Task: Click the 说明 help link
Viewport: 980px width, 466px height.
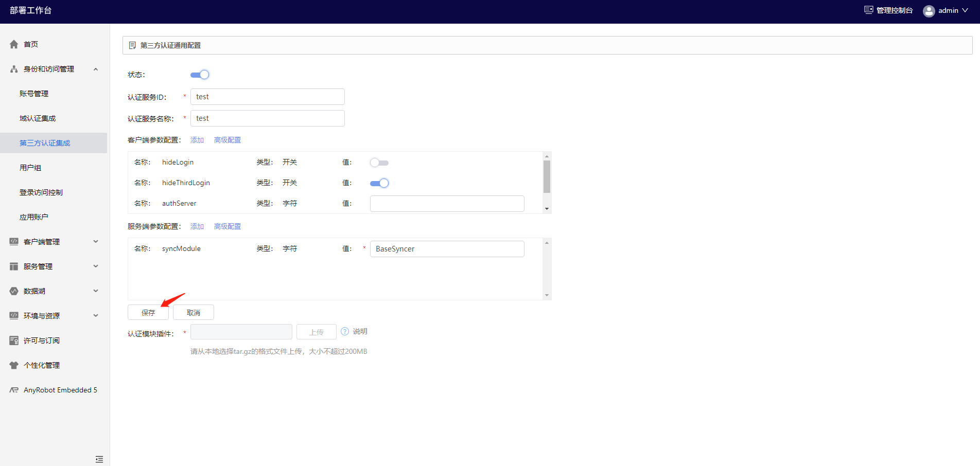Action: 360,331
